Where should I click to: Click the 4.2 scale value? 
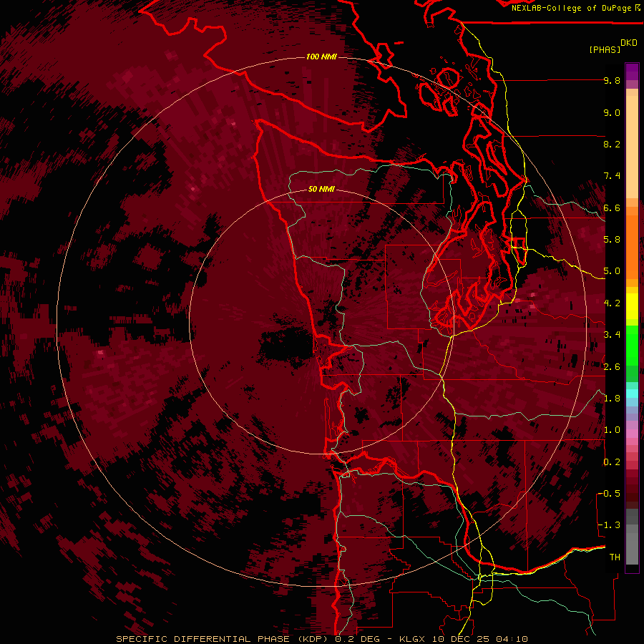click(x=612, y=303)
